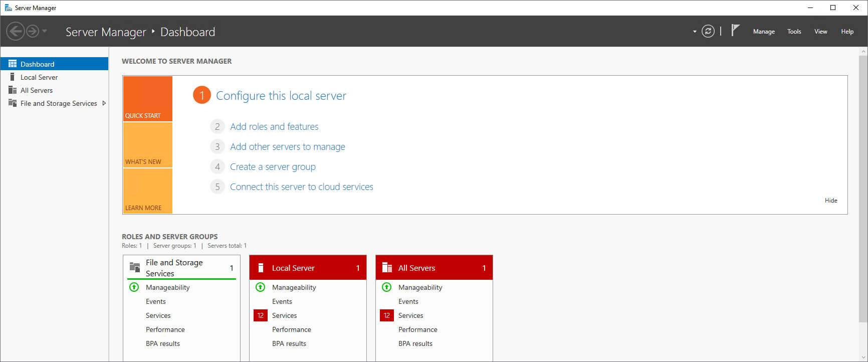868x362 pixels.
Task: Open Events in File and Storage tile
Action: 155,301
